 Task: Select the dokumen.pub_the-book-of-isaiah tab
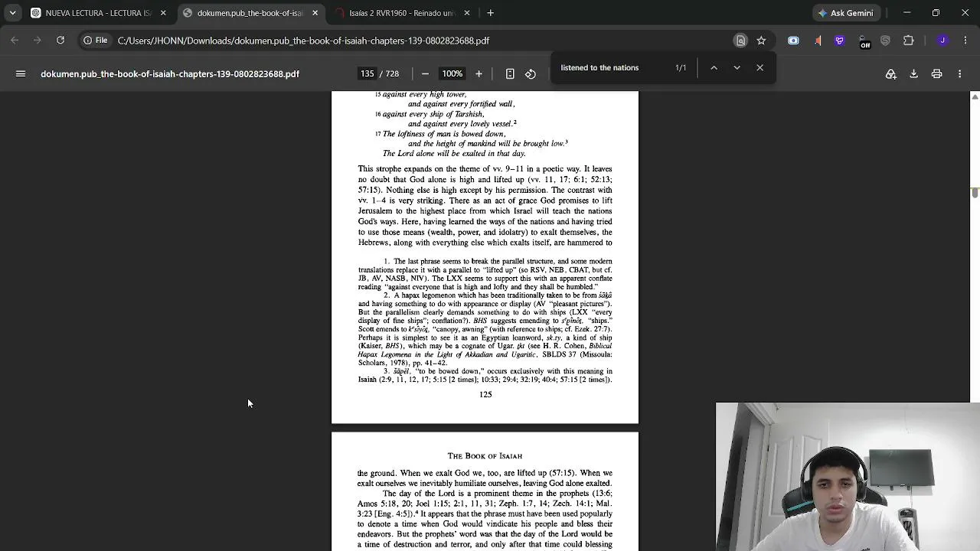point(251,13)
